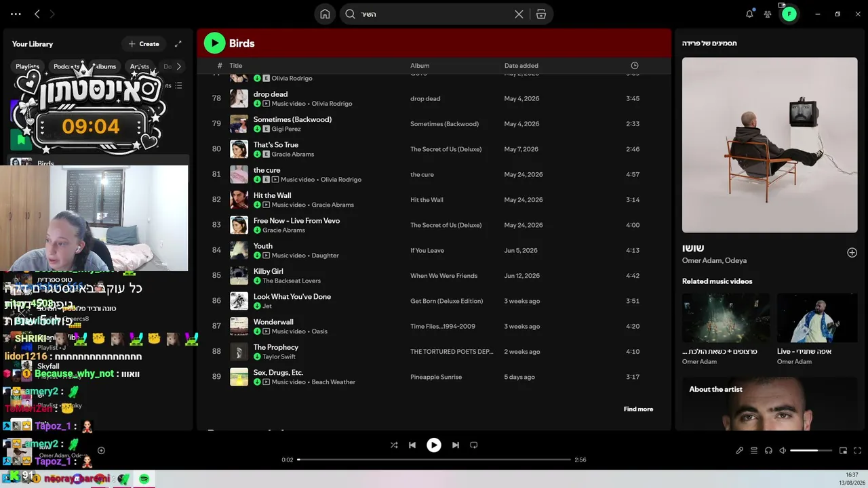Sort tracks by the duration clock icon
The width and height of the screenshot is (868, 488).
pos(635,66)
